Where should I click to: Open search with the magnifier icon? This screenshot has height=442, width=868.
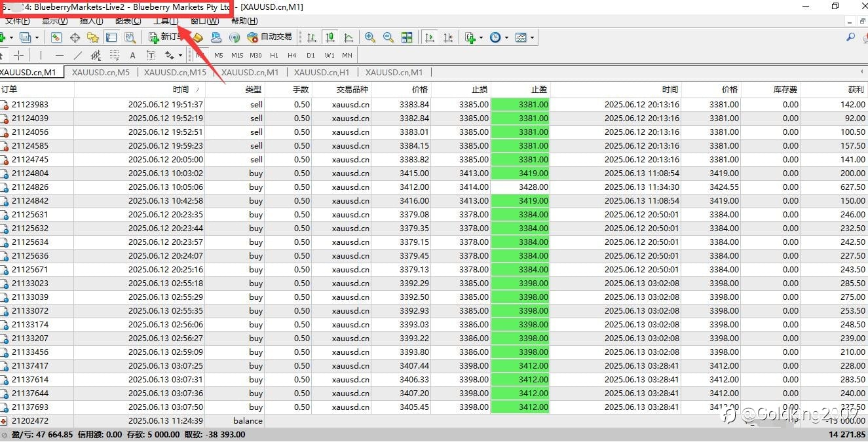(850, 37)
